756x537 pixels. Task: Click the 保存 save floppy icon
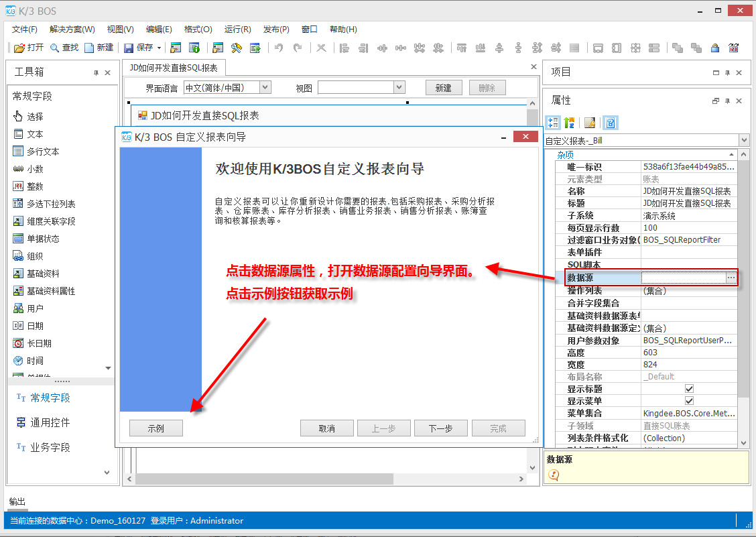point(128,48)
